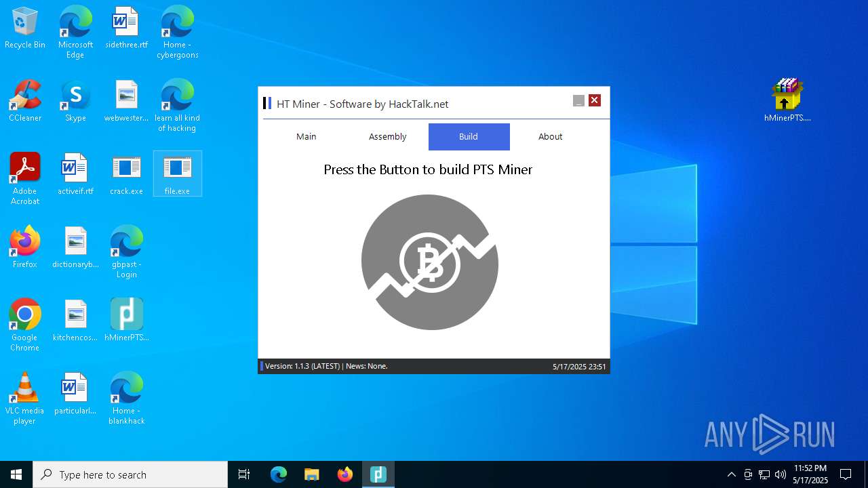The height and width of the screenshot is (488, 868).
Task: Select crack.exe on desktop
Action: 127,174
